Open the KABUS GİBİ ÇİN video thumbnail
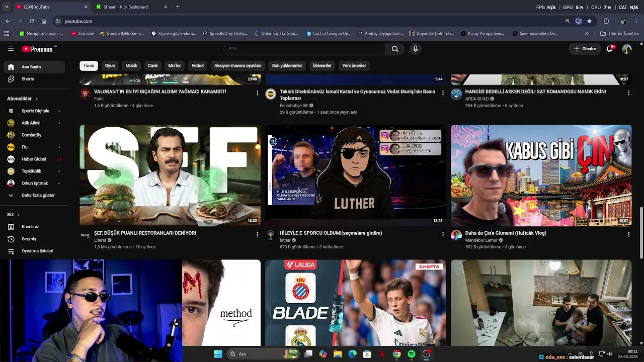644x362 pixels. pos(541,175)
